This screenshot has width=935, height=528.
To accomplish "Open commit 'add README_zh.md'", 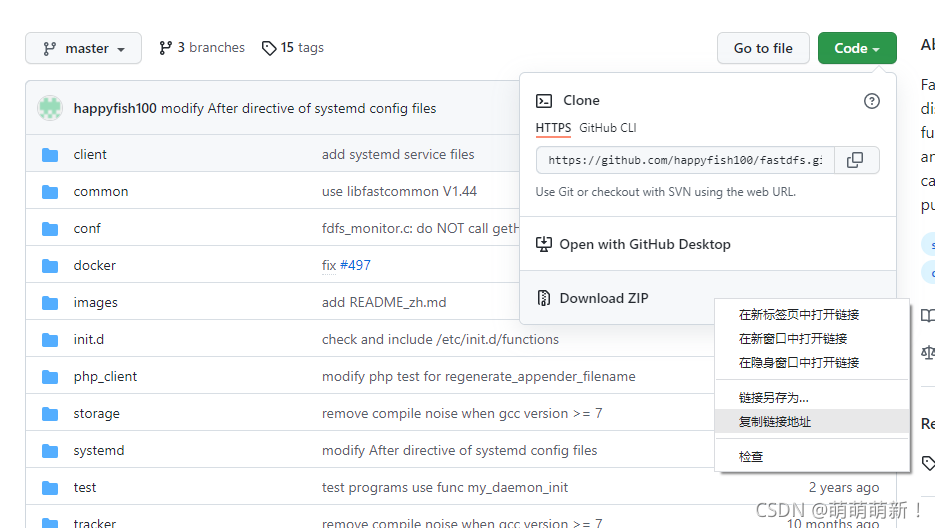I will [384, 302].
